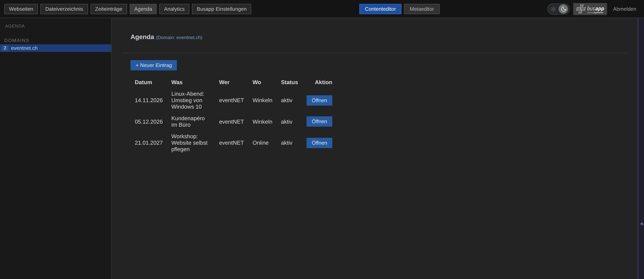Switch to light mode sun icon
This screenshot has height=279, width=644.
[x=553, y=9]
